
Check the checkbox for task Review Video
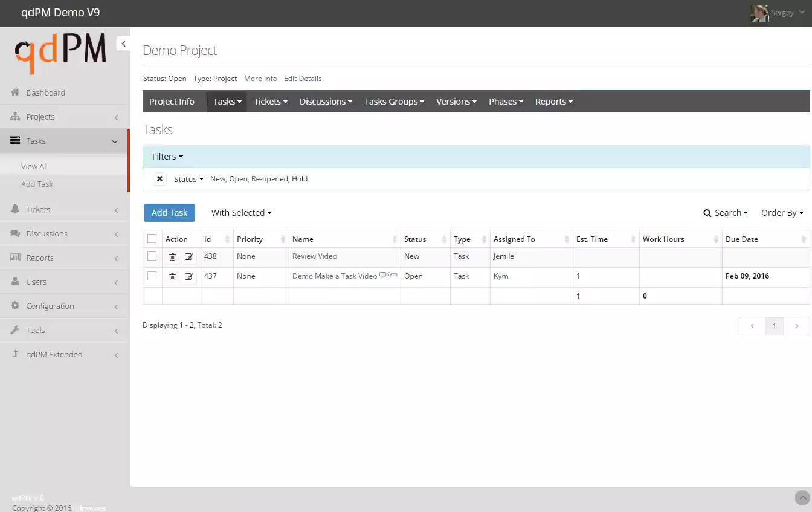[152, 256]
